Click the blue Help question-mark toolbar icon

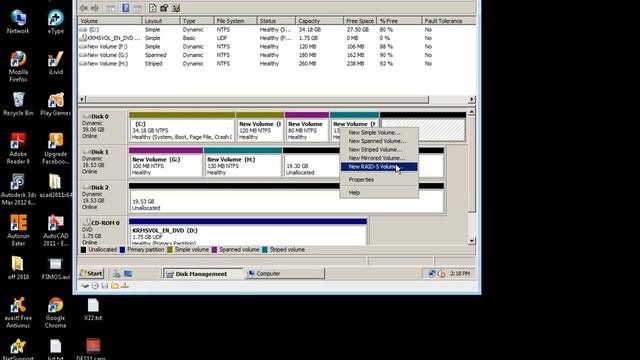click(126, 8)
